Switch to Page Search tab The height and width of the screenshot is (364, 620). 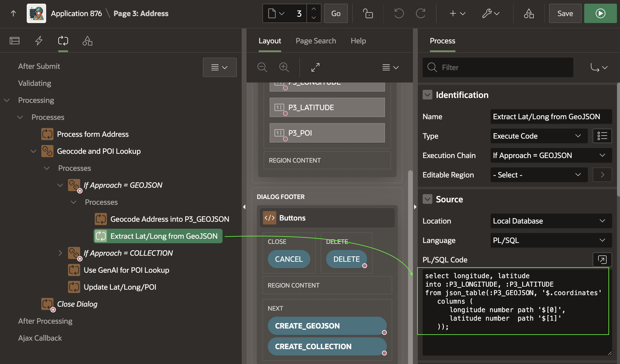click(x=316, y=41)
